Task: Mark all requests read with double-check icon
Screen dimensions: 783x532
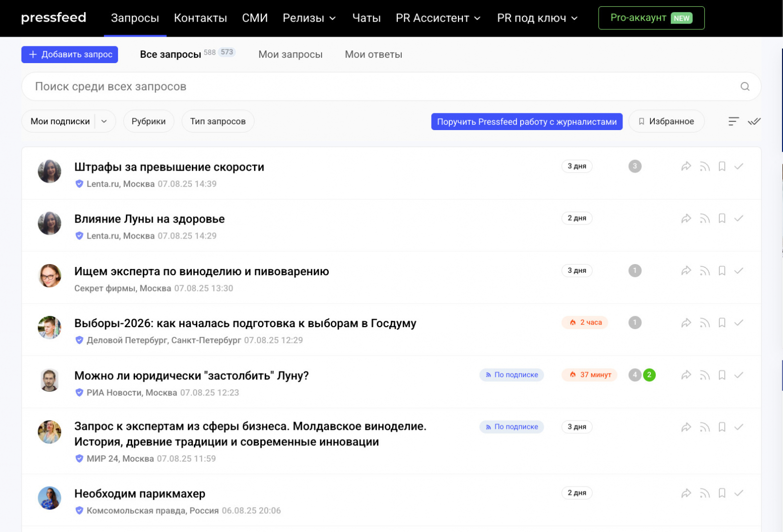Action: (754, 121)
